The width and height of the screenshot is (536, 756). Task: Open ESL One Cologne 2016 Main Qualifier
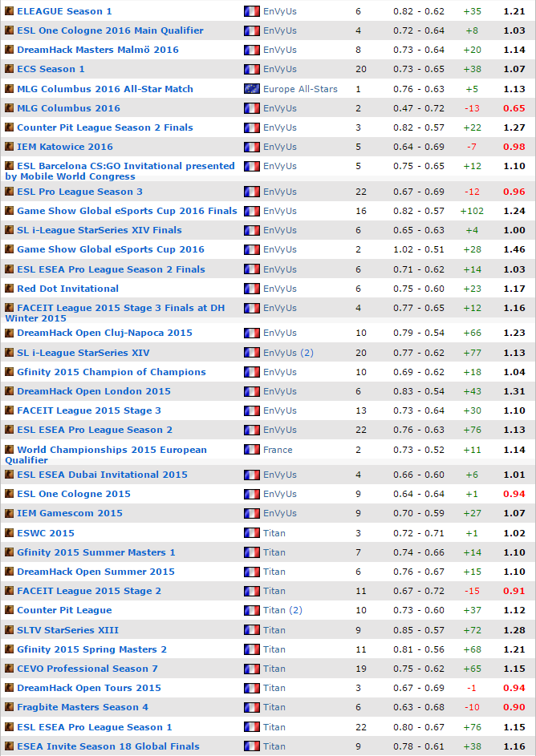click(x=110, y=30)
